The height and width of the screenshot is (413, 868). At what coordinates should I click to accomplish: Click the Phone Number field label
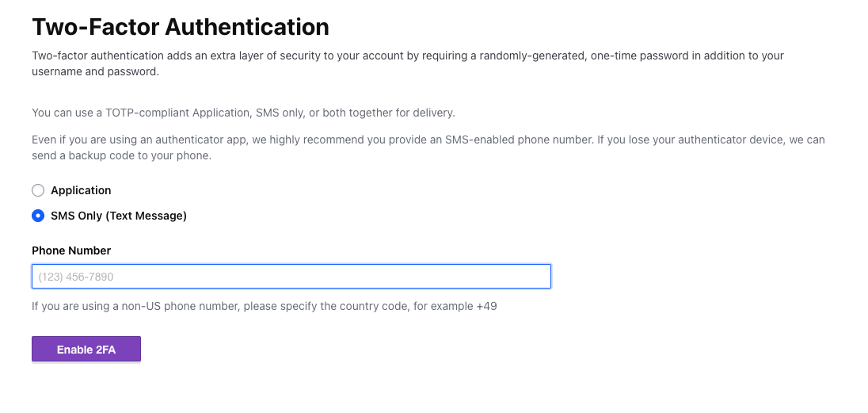(71, 250)
